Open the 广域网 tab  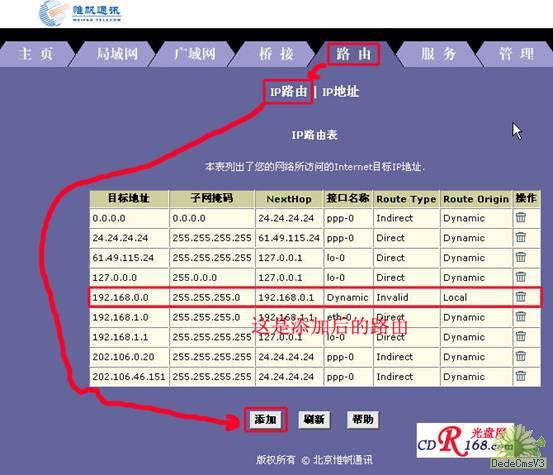[x=194, y=54]
